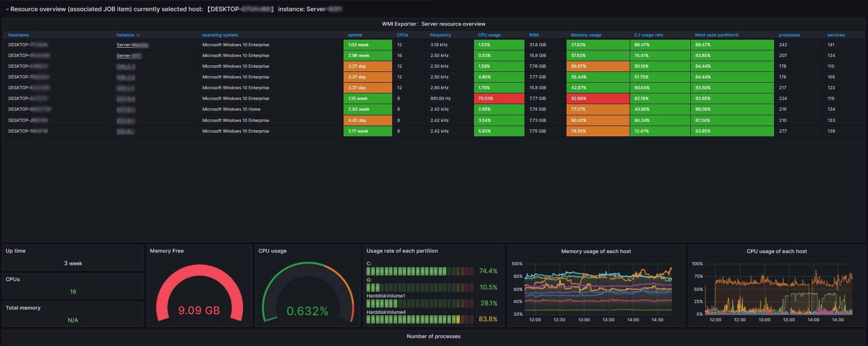Open the Server-Web instance link in first row
Screen dimensions: 868x346
(132, 45)
